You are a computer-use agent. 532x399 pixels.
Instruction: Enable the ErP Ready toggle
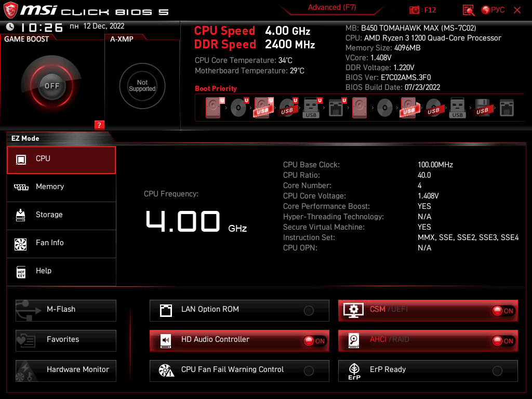[x=497, y=371]
